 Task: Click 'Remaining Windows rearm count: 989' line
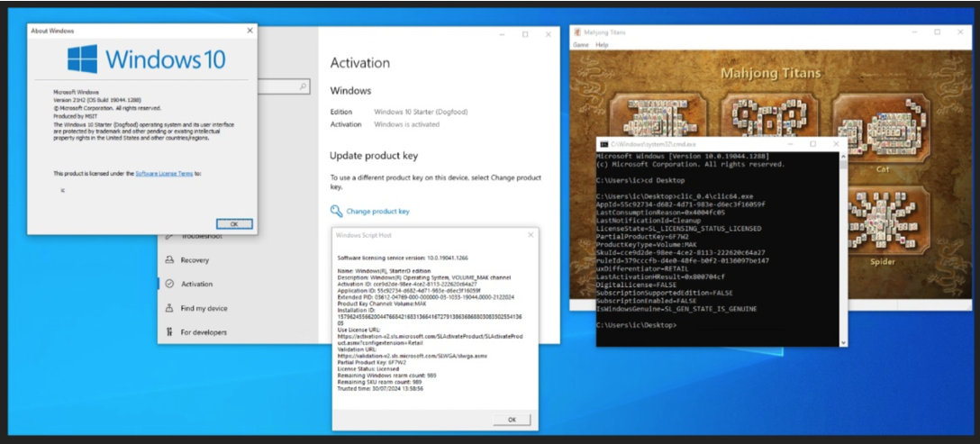[386, 376]
